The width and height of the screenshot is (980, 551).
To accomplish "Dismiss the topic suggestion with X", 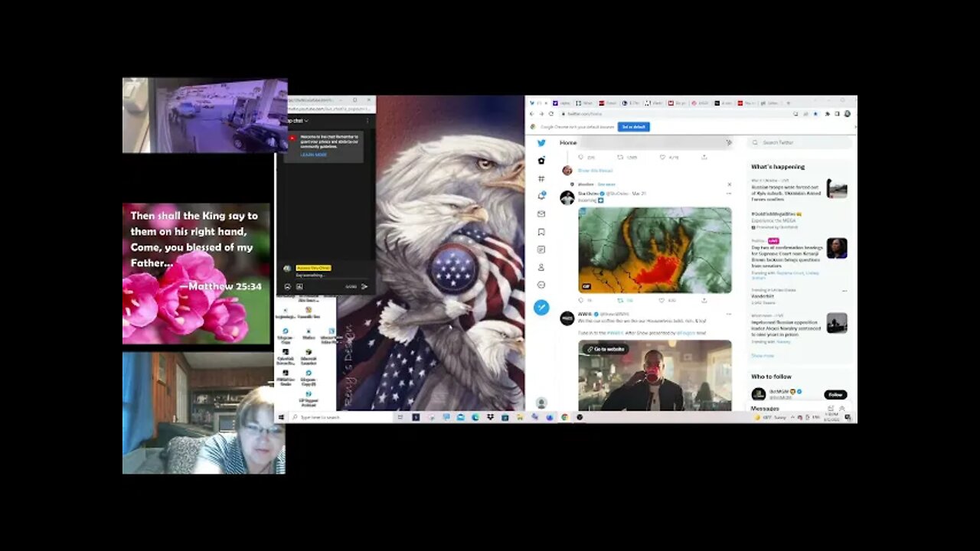I will pos(729,184).
